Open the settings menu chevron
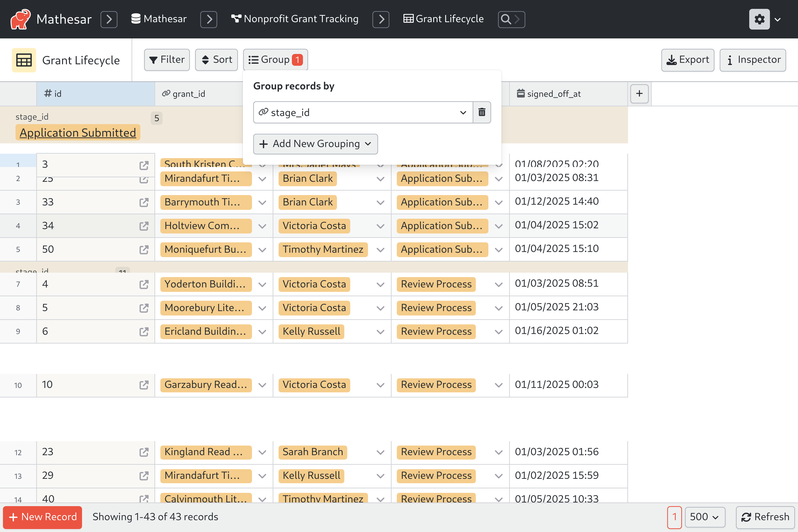The height and width of the screenshot is (532, 798). point(778,19)
